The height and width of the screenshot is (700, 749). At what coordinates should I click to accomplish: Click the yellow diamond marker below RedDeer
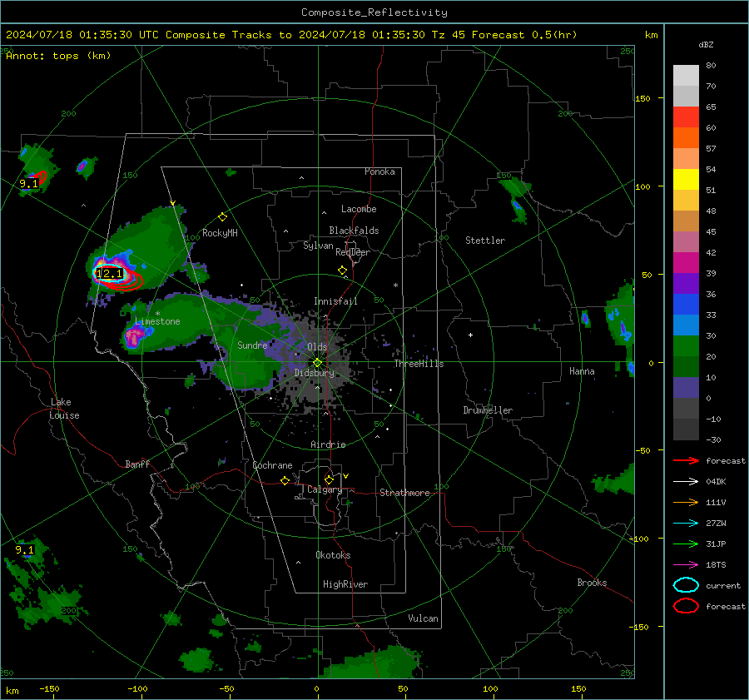343,271
